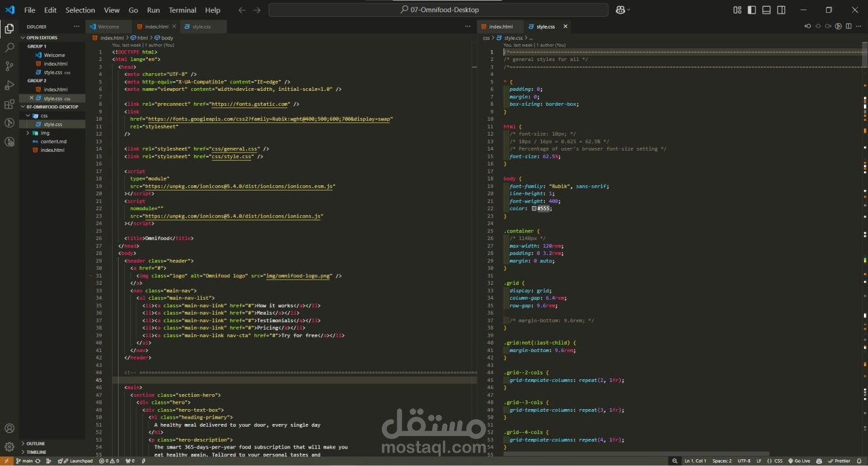Open the Explorer view in activity bar
Screen dimensions: 868x466
click(9, 28)
